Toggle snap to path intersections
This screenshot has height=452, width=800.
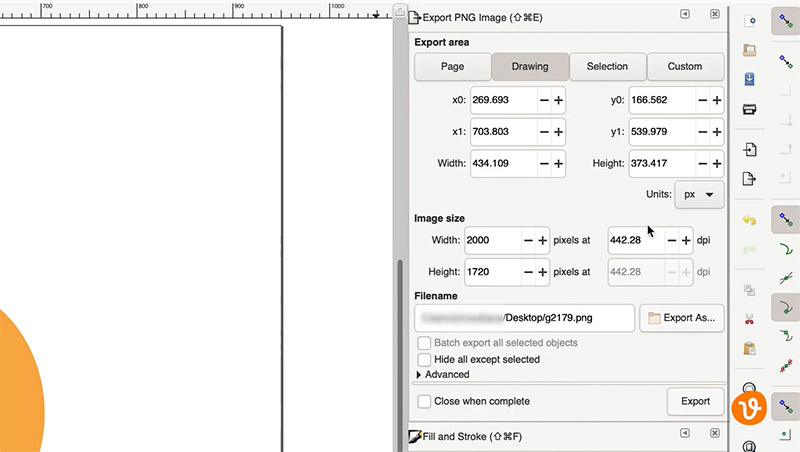tap(786, 278)
